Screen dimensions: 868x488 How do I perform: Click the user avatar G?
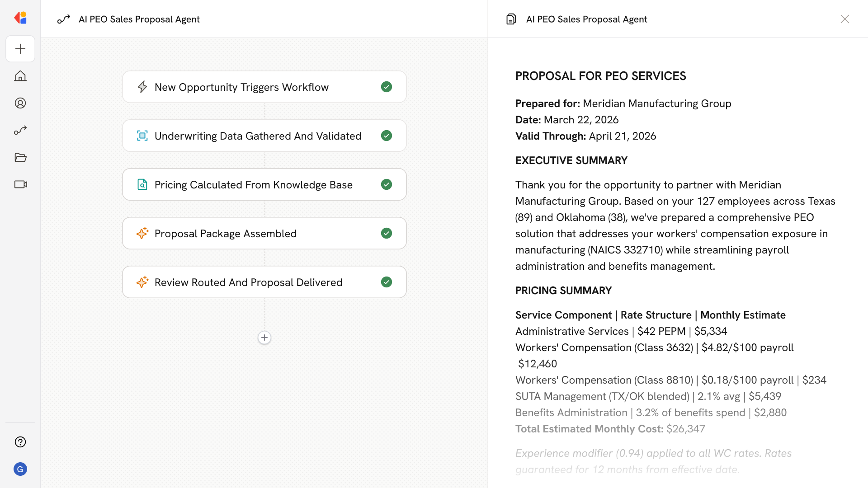click(x=20, y=469)
